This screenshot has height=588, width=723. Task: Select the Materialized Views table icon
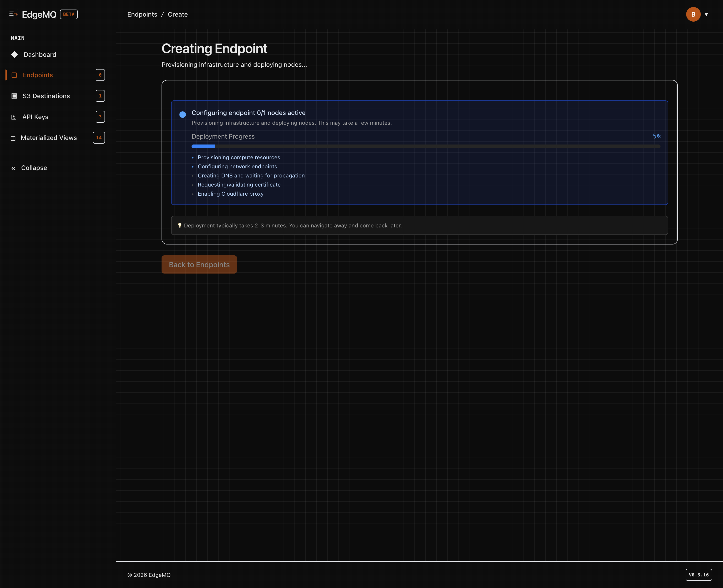click(13, 138)
